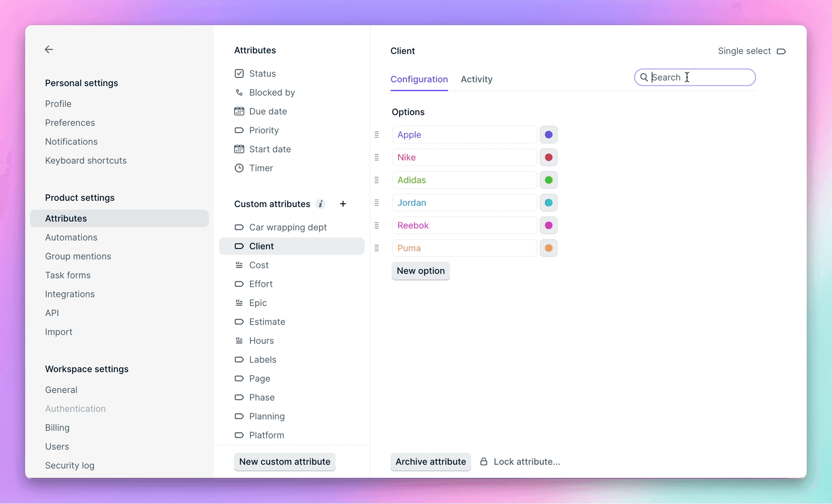Image resolution: width=832 pixels, height=504 pixels.
Task: Go to Automations settings
Action: 71,237
